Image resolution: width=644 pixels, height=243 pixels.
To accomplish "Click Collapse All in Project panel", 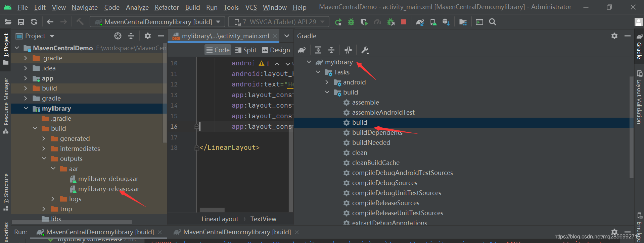I will coord(131,36).
